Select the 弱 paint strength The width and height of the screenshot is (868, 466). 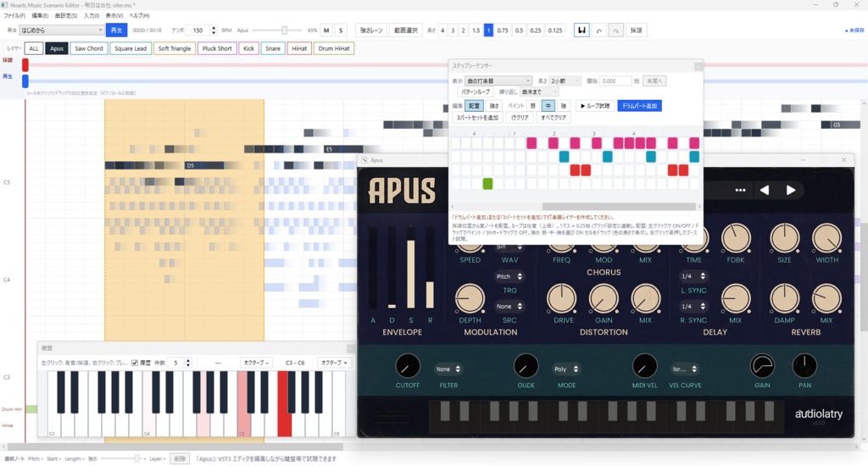[532, 106]
